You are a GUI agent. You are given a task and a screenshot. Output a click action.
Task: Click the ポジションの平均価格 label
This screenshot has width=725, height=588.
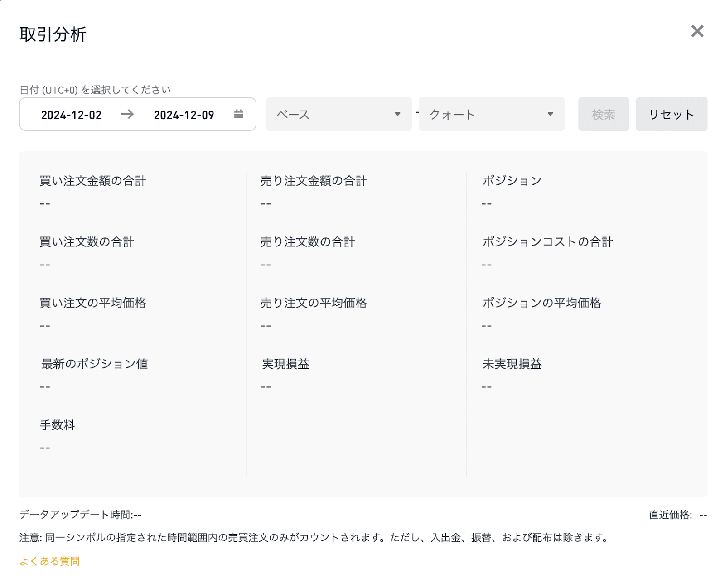(542, 303)
